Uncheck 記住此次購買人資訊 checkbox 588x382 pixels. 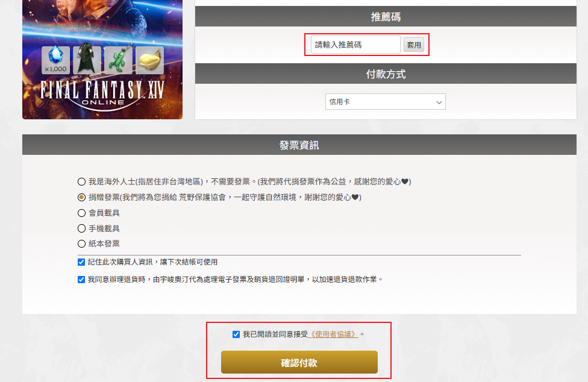point(81,262)
